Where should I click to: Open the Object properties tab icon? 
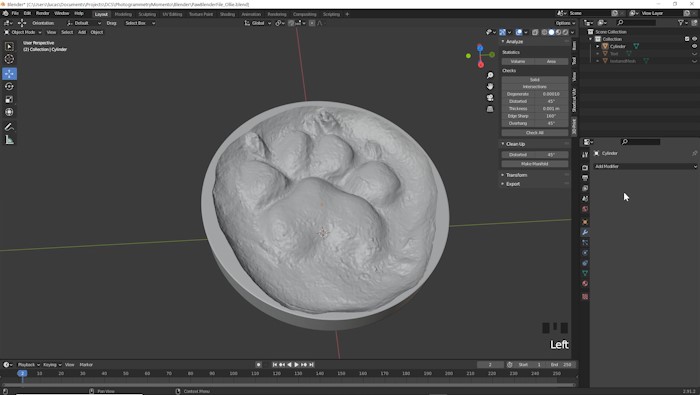tap(585, 222)
